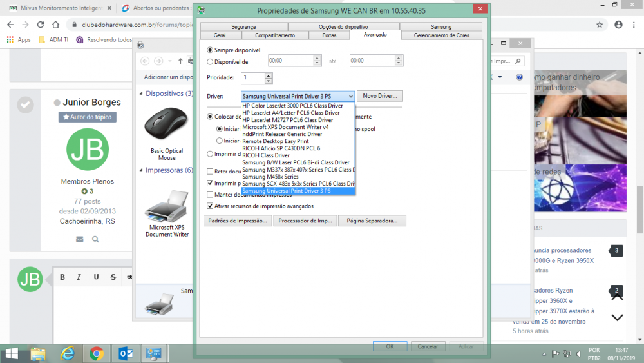Toggle Ativar recursos de impressão avançados
644x363 pixels.
coord(210,206)
